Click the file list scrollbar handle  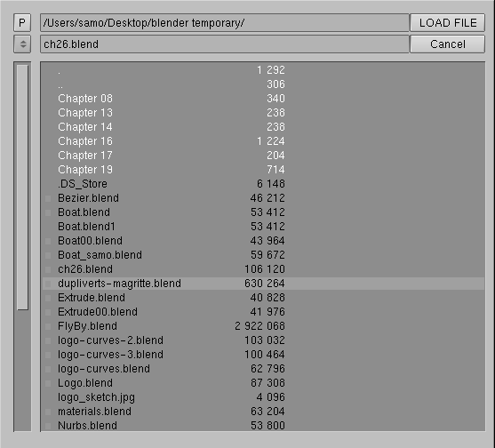coord(22,188)
